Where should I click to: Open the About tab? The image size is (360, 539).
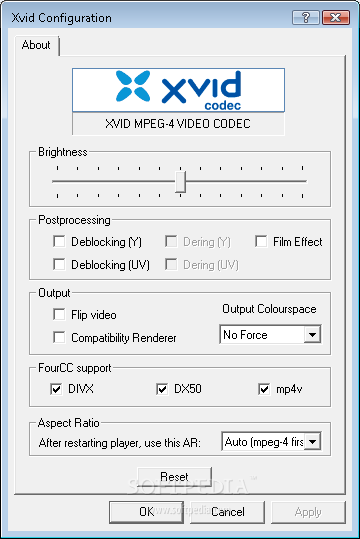36,45
